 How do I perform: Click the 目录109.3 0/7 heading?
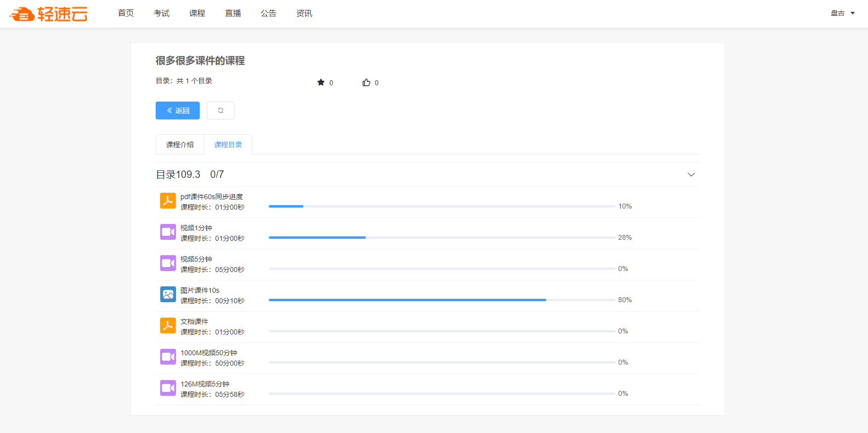point(190,174)
